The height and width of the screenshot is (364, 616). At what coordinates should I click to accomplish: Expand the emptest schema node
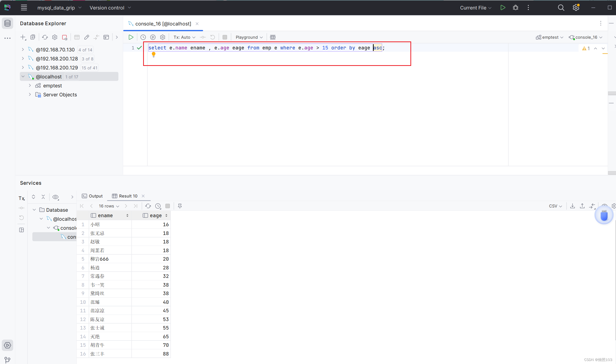click(x=30, y=86)
